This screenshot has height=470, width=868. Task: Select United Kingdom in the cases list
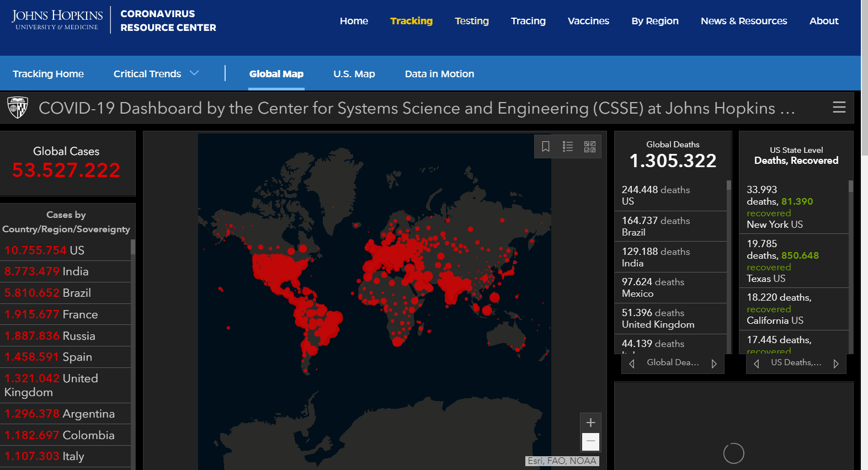(65, 385)
